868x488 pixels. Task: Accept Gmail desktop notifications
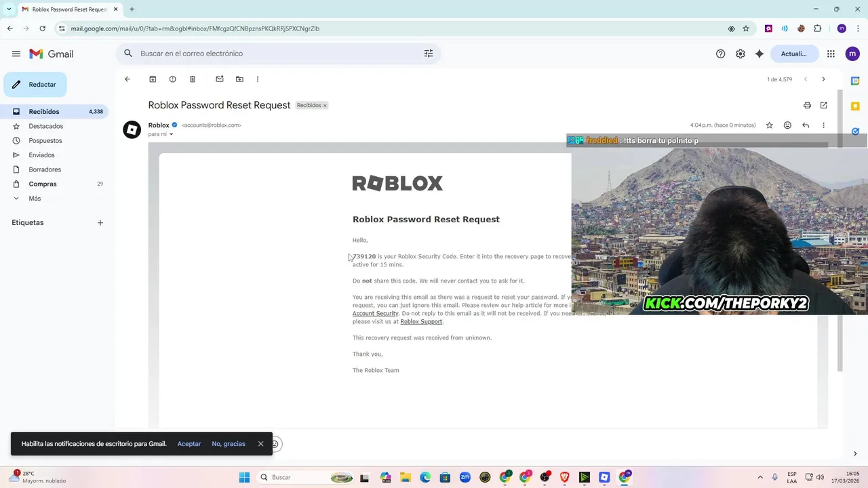tap(189, 444)
